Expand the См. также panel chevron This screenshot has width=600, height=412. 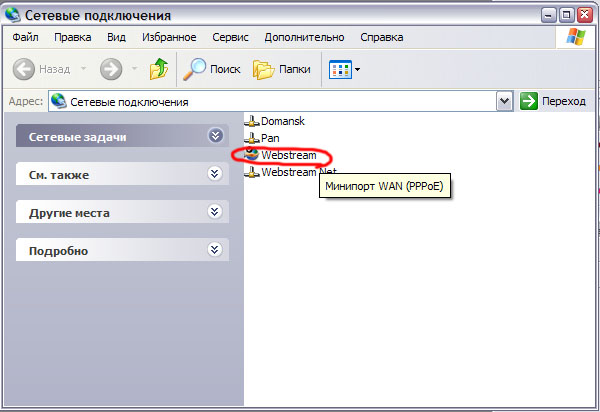coord(215,173)
